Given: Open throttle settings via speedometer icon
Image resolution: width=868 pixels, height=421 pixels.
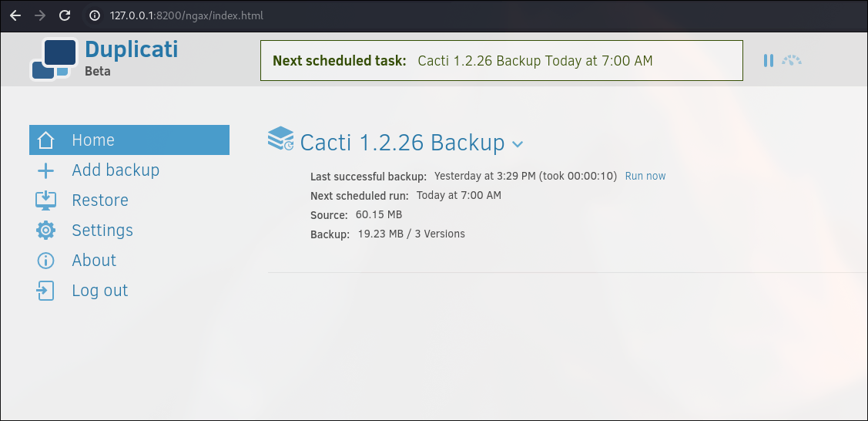Looking at the screenshot, I should (x=792, y=60).
